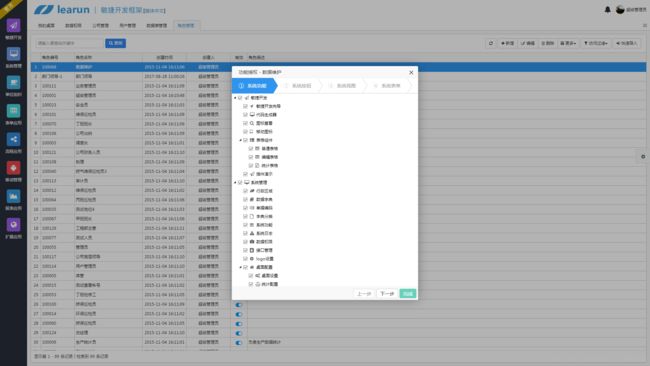Uncheck the 敏捷开发向导 checkbox
This screenshot has height=366, width=650.
tap(245, 106)
